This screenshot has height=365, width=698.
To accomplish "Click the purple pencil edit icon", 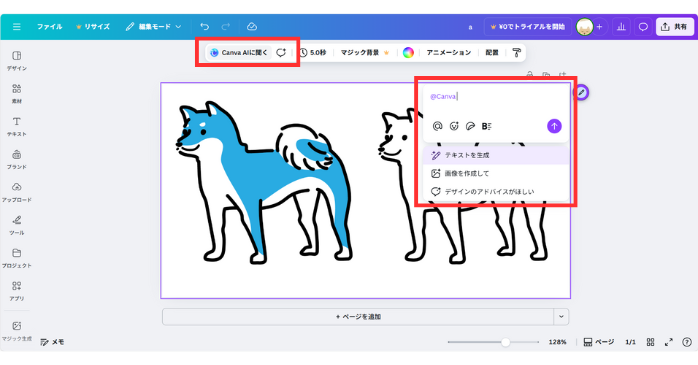I will point(581,93).
